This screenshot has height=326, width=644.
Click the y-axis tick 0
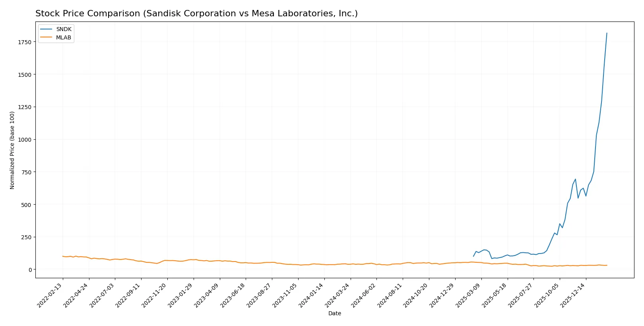click(30, 270)
